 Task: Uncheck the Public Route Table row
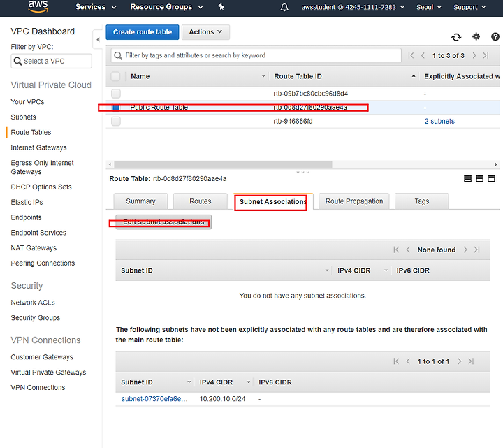point(116,107)
